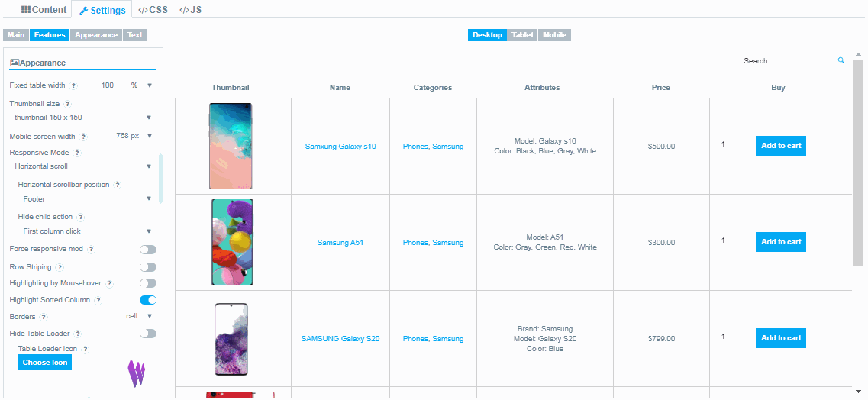
Task: Open the Thumbnail size dropdown
Action: pyautogui.click(x=82, y=118)
